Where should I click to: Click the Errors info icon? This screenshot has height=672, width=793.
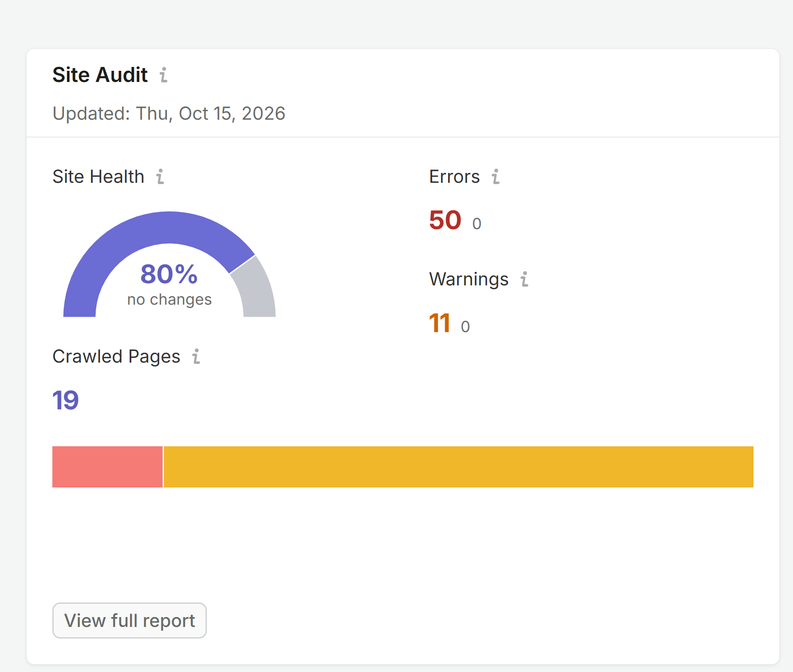pyautogui.click(x=496, y=176)
